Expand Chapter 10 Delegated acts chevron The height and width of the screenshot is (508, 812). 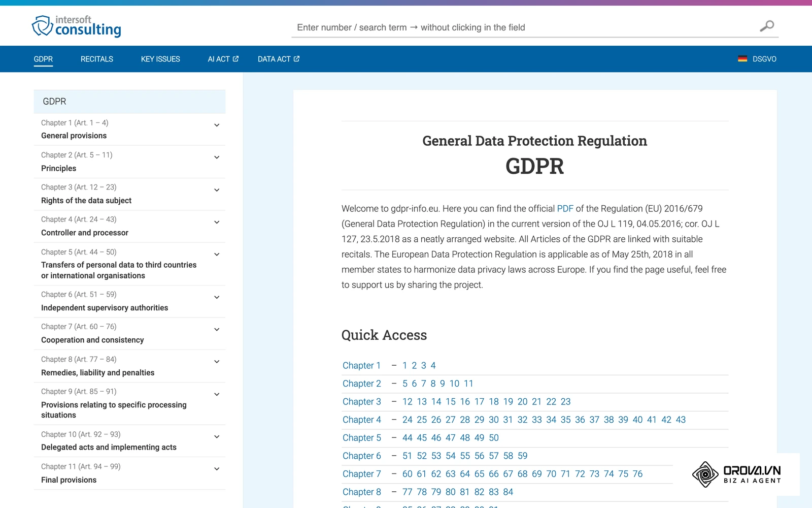217,437
